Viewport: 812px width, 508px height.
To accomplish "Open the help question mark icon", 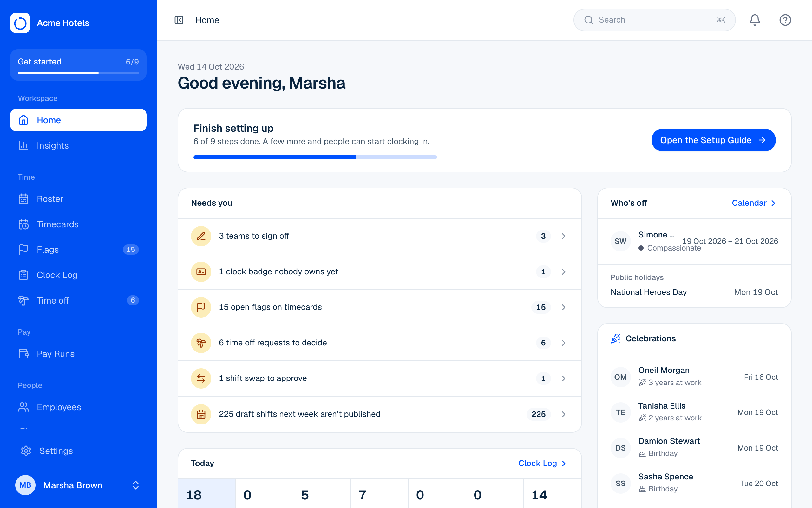I will tap(785, 20).
